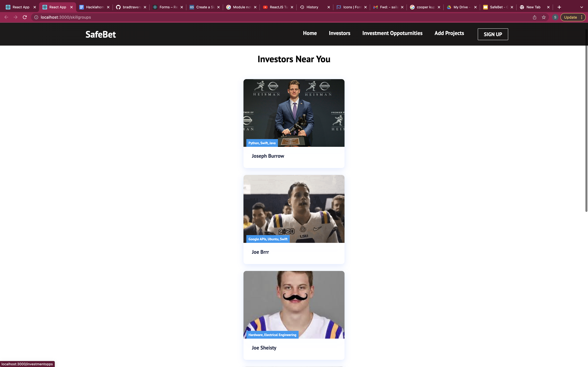Open a new tab with the plus icon

[559, 7]
